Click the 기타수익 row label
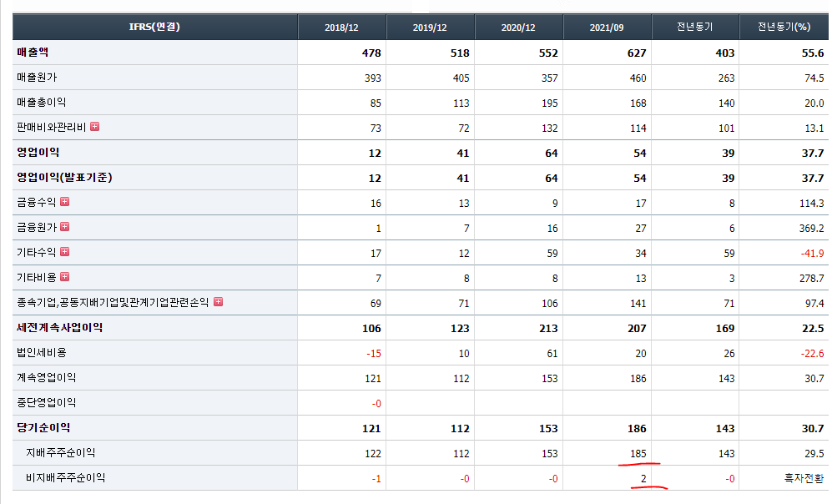Screen dimensions: 832x504 pyautogui.click(x=36, y=252)
